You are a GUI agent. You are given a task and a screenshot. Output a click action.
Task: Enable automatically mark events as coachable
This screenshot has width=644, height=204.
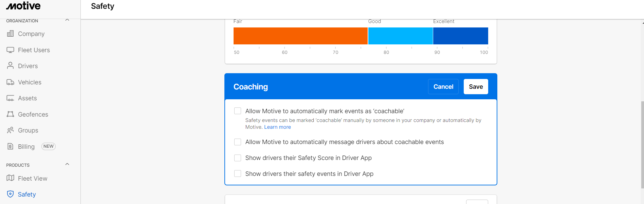tap(238, 111)
